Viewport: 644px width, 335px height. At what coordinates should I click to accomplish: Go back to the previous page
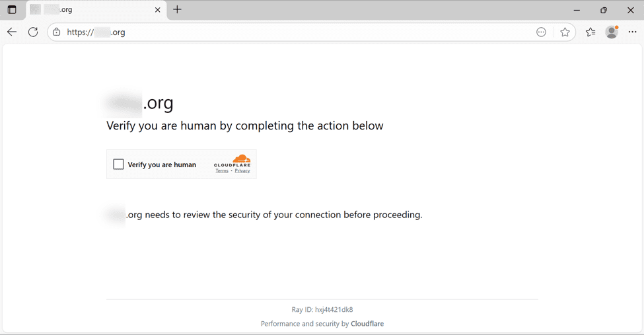(x=12, y=32)
